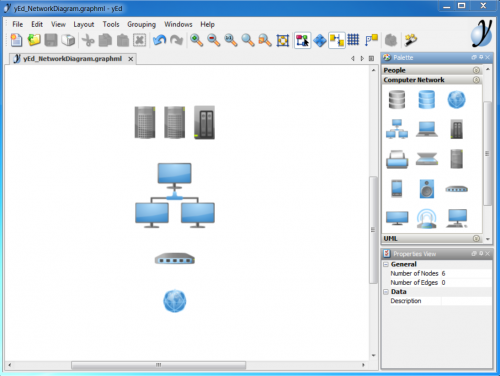Select the globe node on canvas
The height and width of the screenshot is (376, 500).
175,301
